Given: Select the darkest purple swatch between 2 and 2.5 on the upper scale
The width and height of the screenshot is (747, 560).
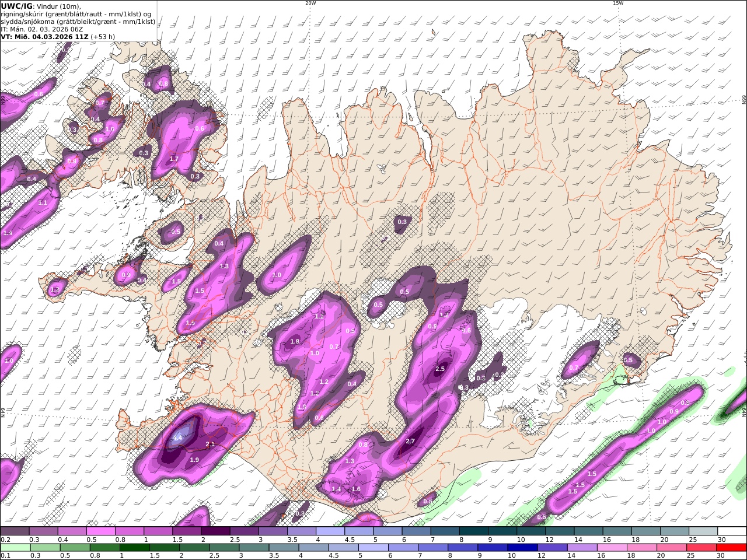Looking at the screenshot, I should pos(215,531).
